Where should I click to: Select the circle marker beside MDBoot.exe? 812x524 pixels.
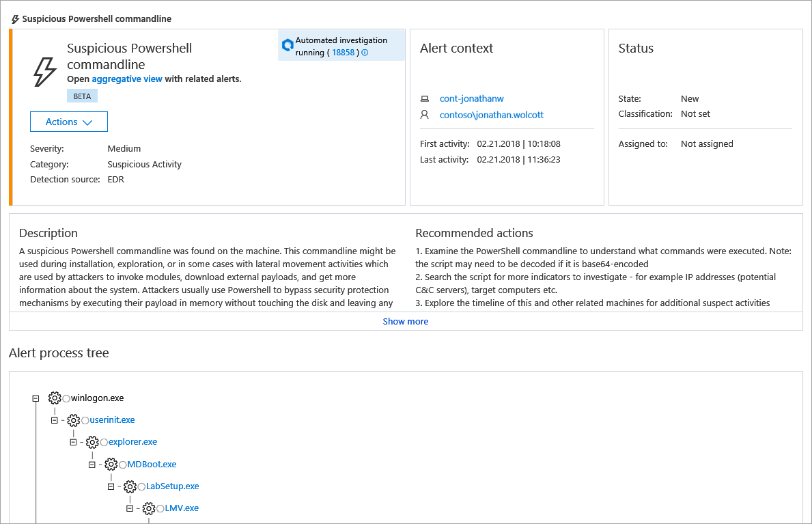click(x=123, y=465)
